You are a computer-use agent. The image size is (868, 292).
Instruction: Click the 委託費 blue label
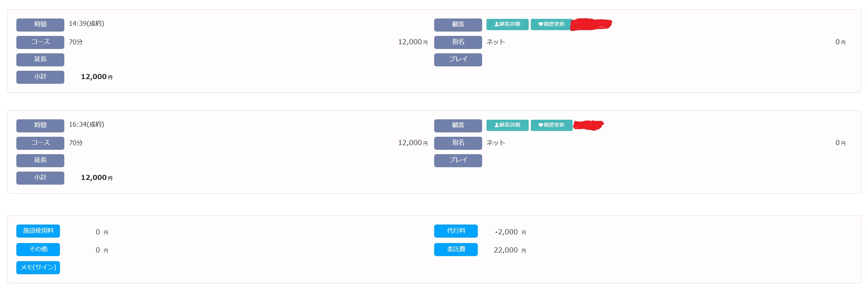pos(456,250)
